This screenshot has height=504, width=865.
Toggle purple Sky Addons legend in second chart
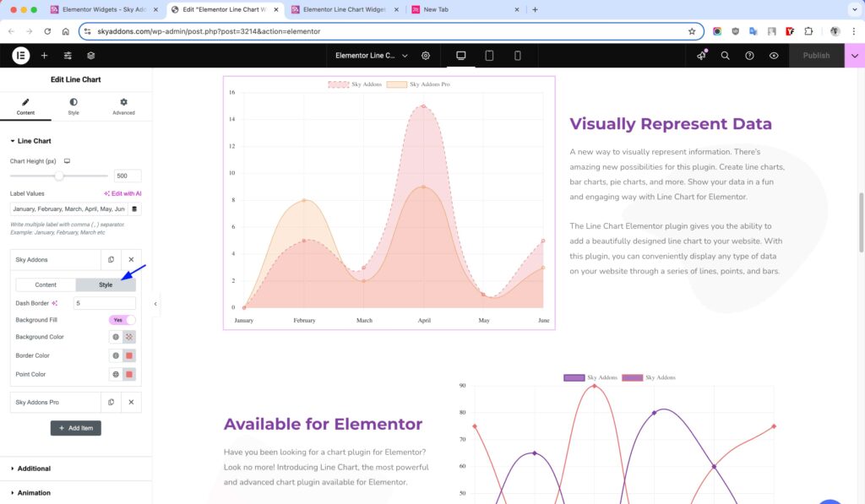coord(590,377)
